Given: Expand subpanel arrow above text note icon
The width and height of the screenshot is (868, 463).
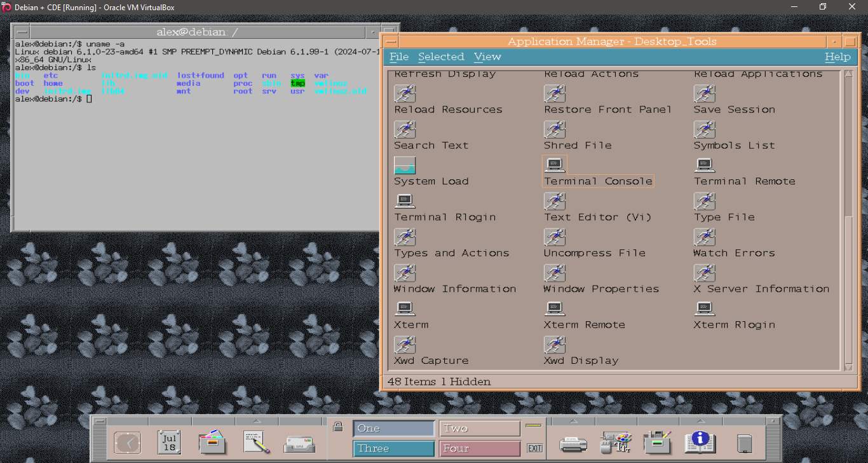Looking at the screenshot, I should coord(256,421).
